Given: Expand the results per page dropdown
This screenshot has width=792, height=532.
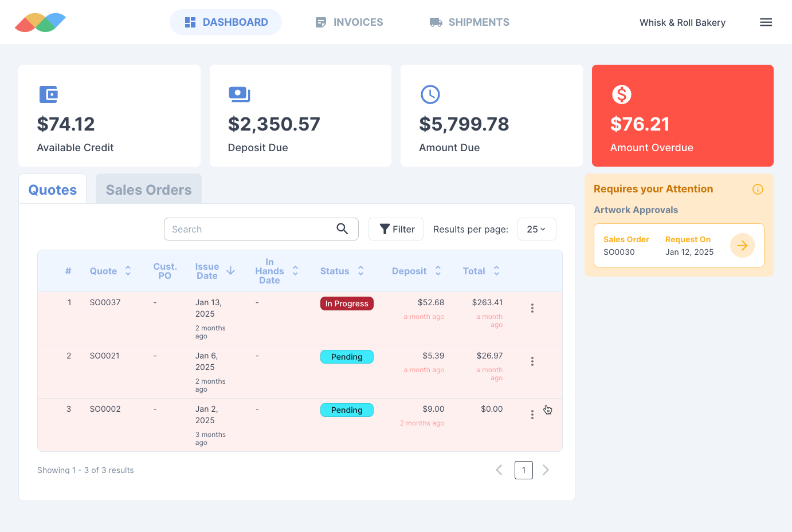Looking at the screenshot, I should point(536,229).
